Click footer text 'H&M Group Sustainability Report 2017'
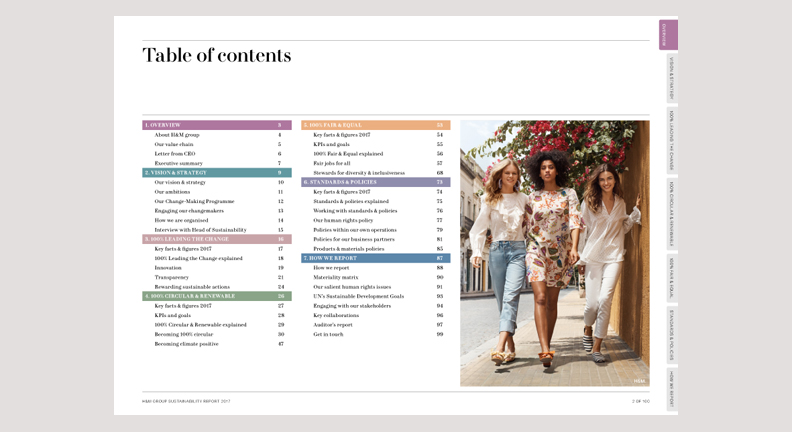Screen dimensions: 792x432 click(186, 401)
